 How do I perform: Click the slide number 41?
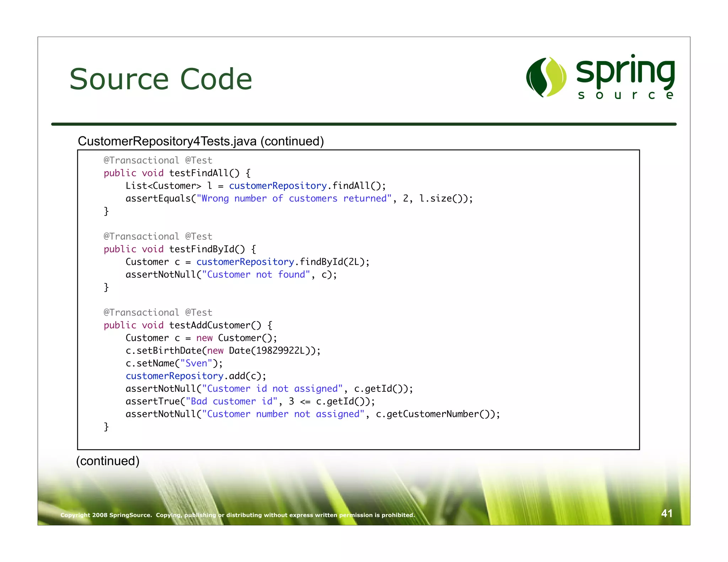(x=667, y=513)
